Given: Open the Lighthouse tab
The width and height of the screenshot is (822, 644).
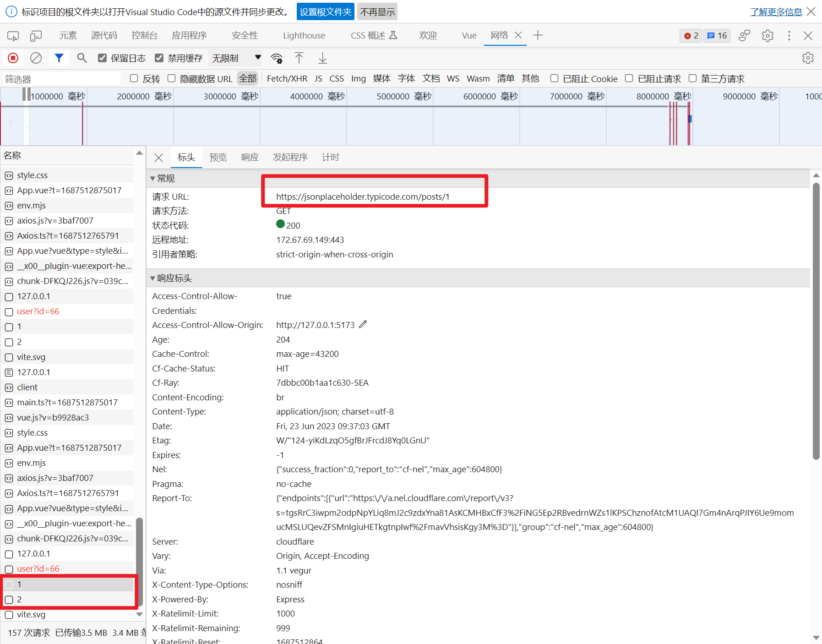Looking at the screenshot, I should (x=304, y=35).
